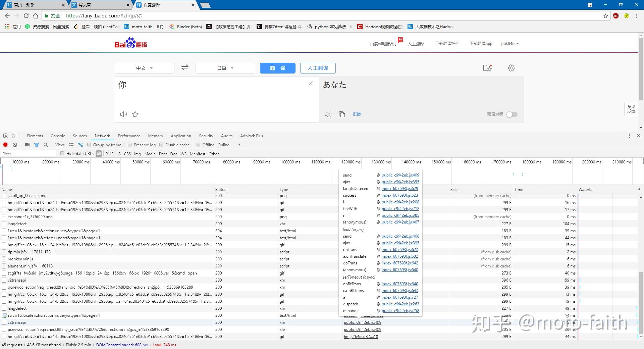Clear network log icon

click(15, 145)
